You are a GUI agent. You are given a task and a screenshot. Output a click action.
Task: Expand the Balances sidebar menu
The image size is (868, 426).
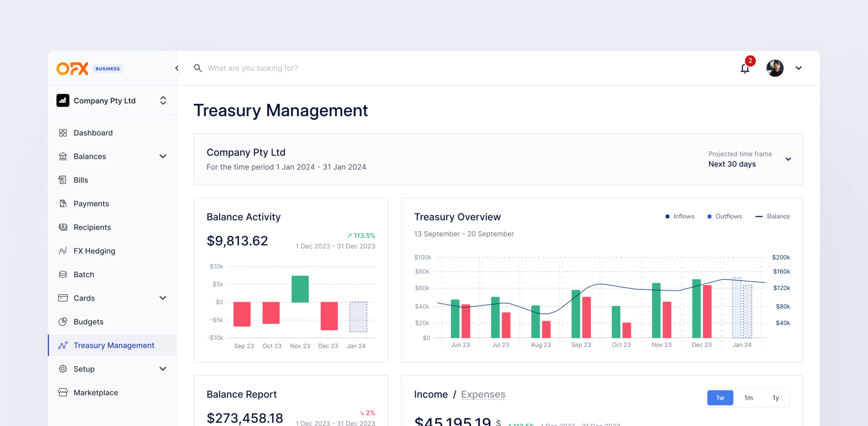pos(163,156)
